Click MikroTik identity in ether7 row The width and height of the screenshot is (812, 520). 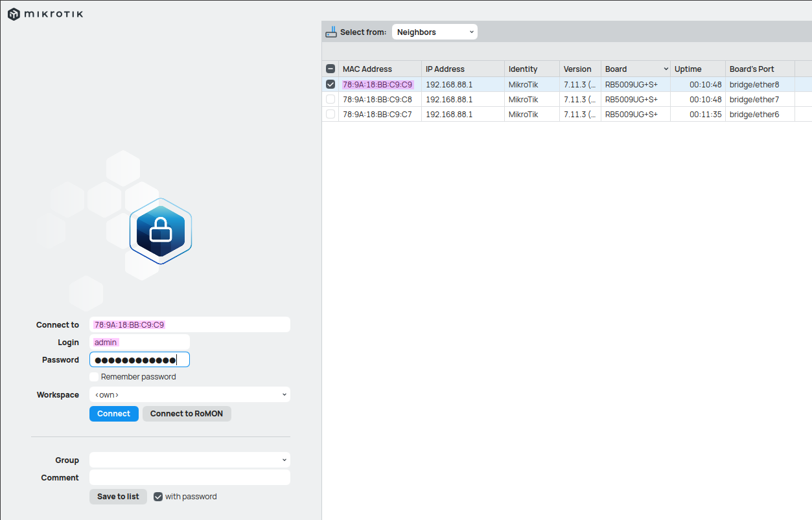[x=523, y=100]
